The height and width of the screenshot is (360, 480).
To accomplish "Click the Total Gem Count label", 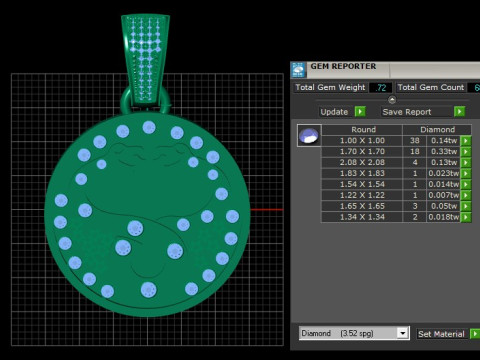I will 431,87.
